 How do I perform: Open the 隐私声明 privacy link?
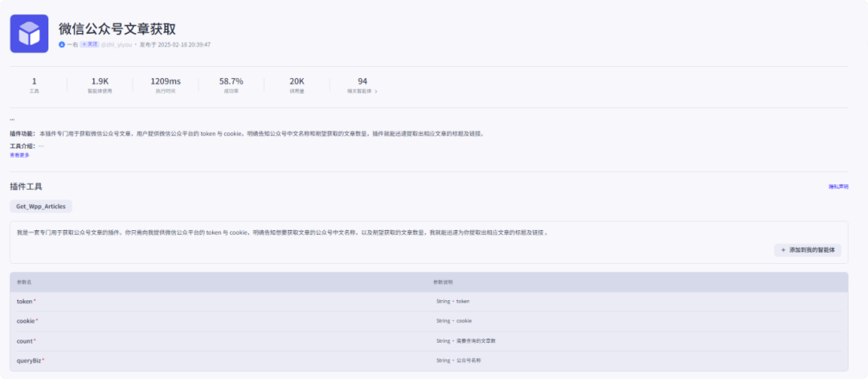click(838, 187)
